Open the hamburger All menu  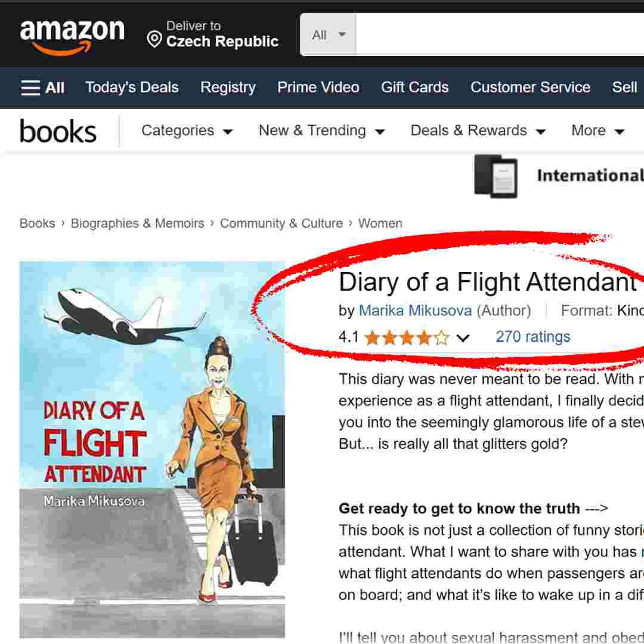tap(43, 88)
